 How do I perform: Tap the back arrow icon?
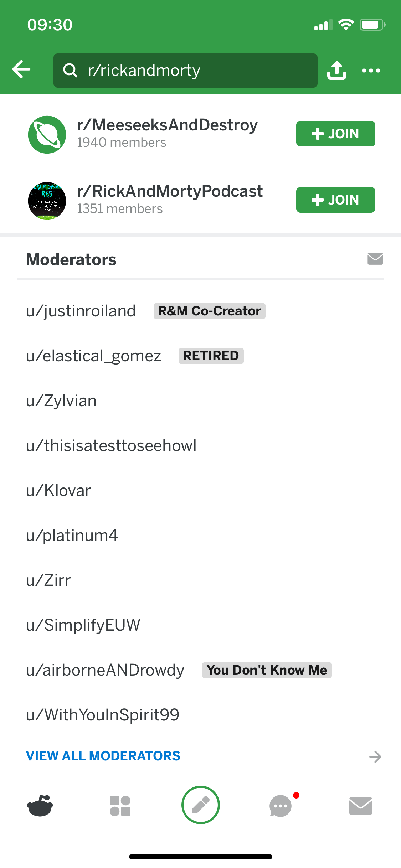tap(22, 69)
